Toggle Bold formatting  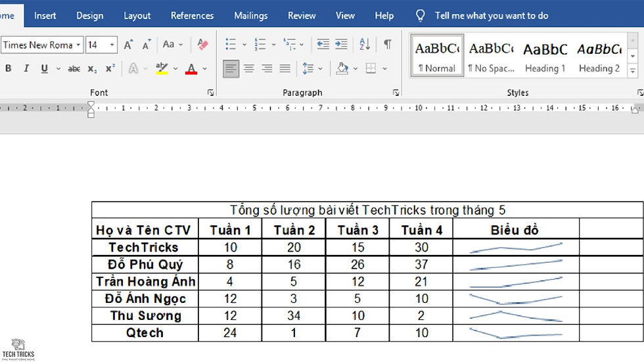8,68
